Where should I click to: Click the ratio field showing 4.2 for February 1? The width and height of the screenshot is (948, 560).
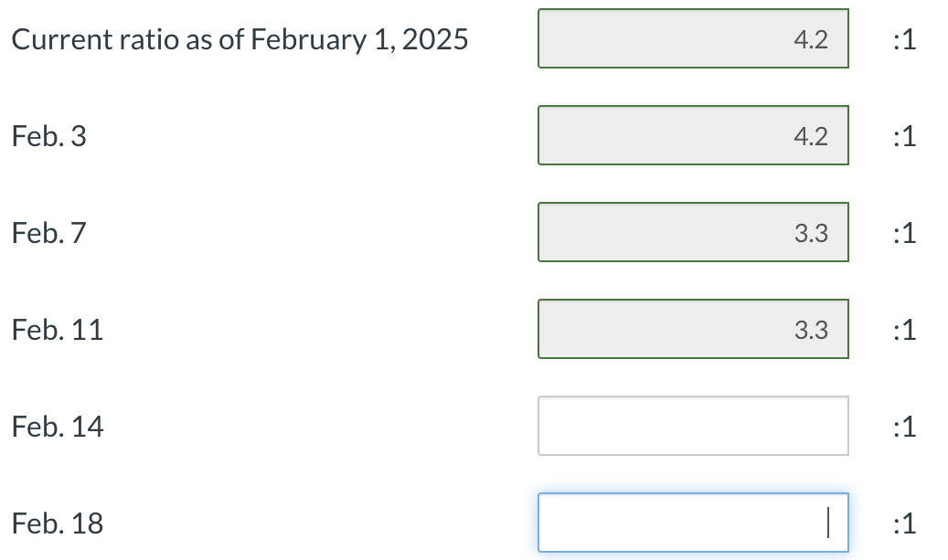pos(693,38)
